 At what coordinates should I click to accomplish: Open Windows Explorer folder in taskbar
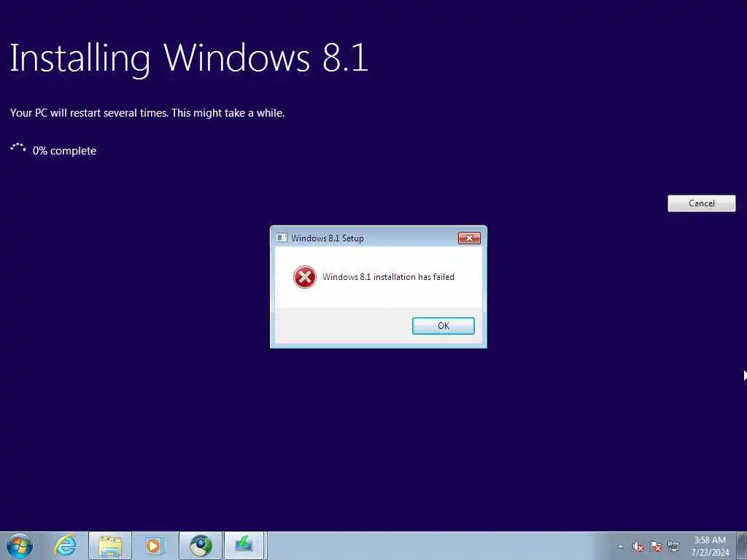pos(110,545)
